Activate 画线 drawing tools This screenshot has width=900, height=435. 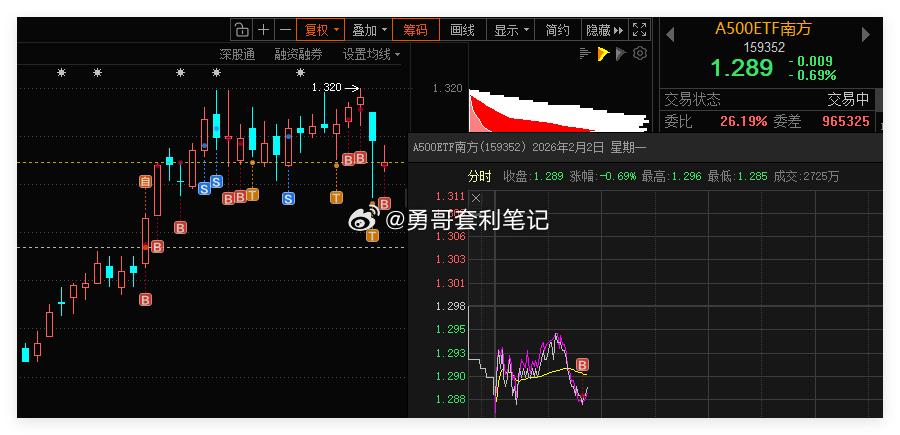click(x=463, y=30)
